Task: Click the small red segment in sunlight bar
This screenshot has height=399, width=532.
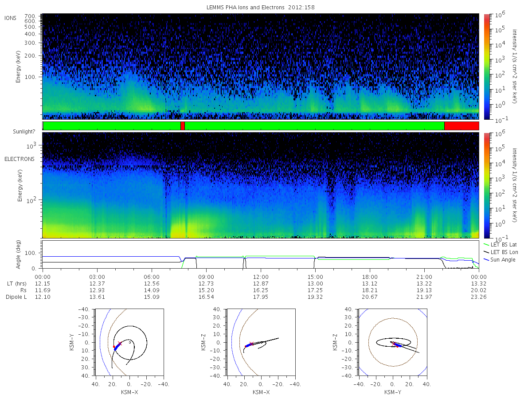Action: [x=183, y=126]
